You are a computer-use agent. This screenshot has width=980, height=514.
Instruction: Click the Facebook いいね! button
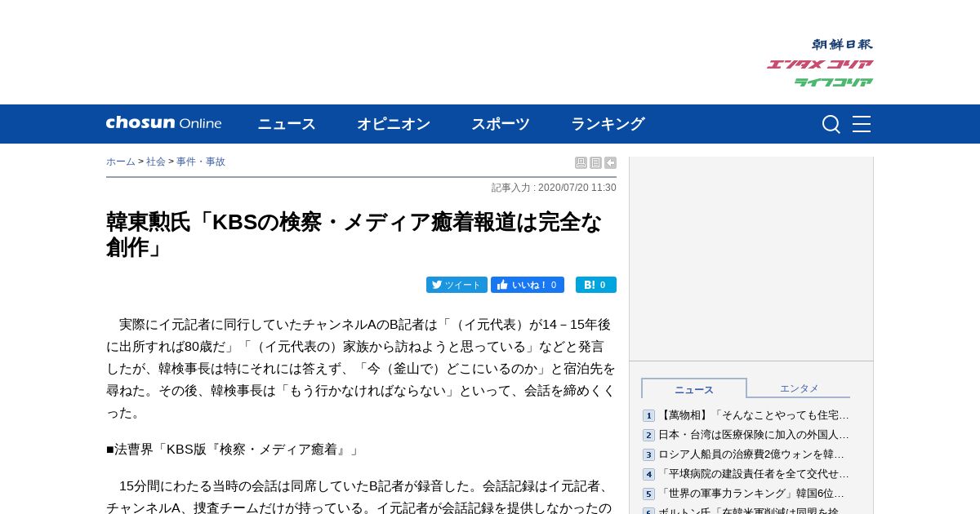[528, 285]
